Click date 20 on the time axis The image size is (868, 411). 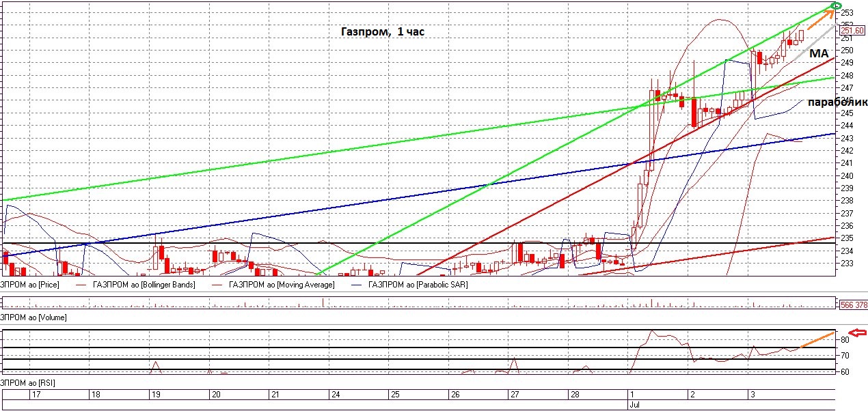pos(215,395)
